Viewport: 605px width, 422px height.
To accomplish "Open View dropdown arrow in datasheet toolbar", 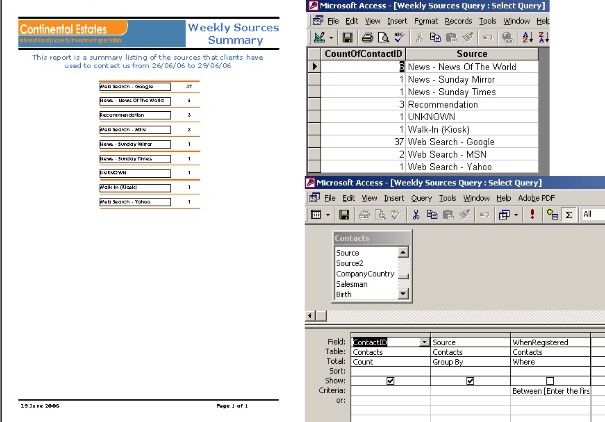I will pos(331,38).
